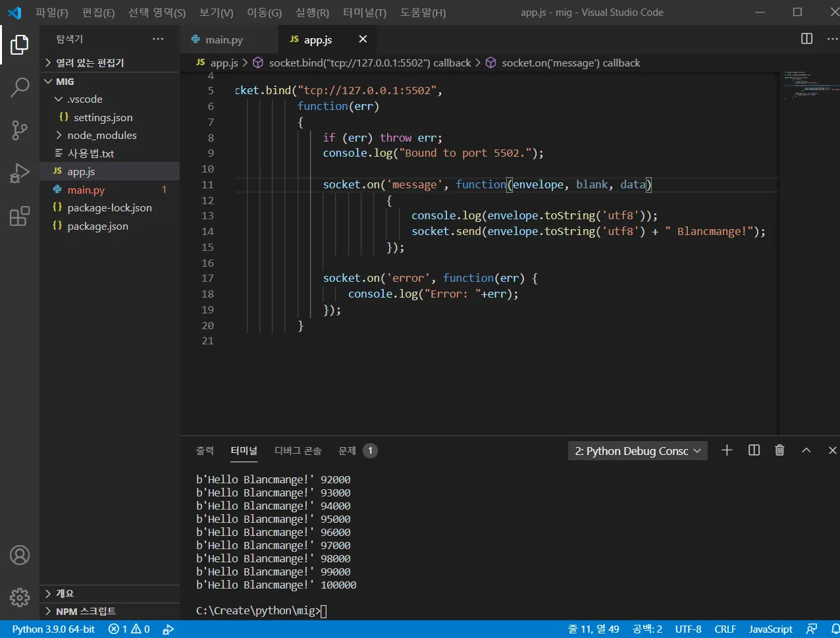Expand the node_modules folder
The height and width of the screenshot is (638, 840).
pos(102,135)
